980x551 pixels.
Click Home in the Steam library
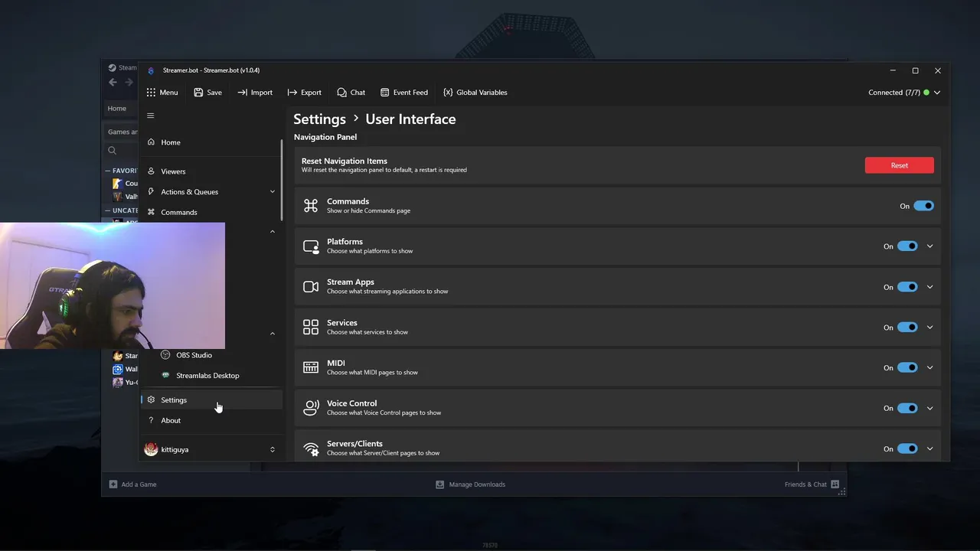pos(117,109)
